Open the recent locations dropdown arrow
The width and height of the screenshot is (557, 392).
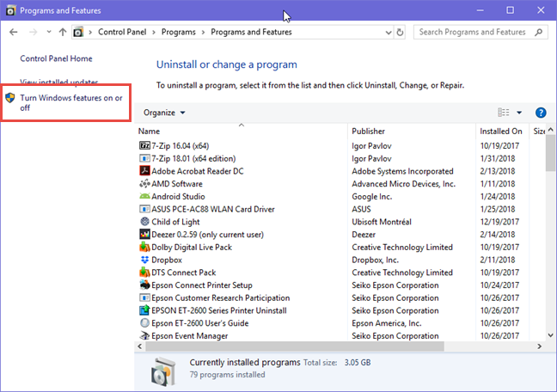(x=49, y=32)
